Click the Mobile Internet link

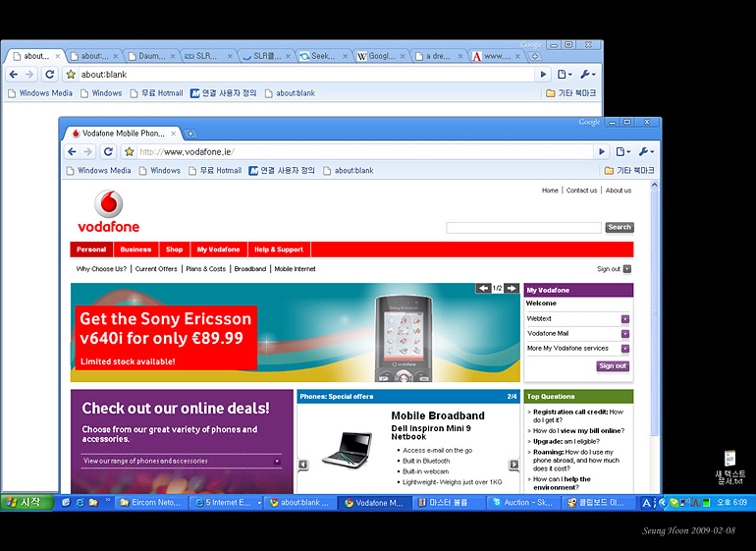296,269
